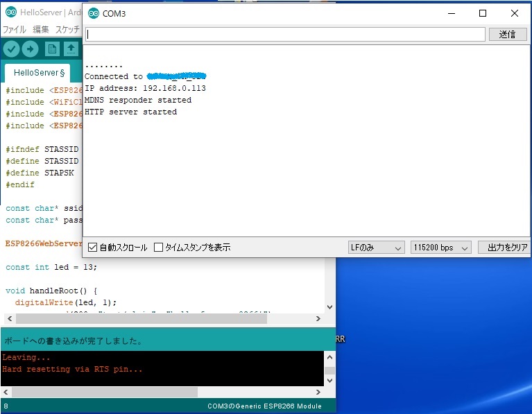Click the 'Connected to' output line
The width and height of the screenshot is (532, 414).
point(145,76)
